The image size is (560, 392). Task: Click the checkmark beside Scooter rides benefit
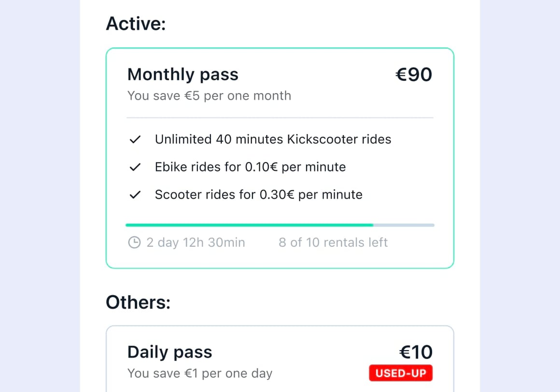135,195
